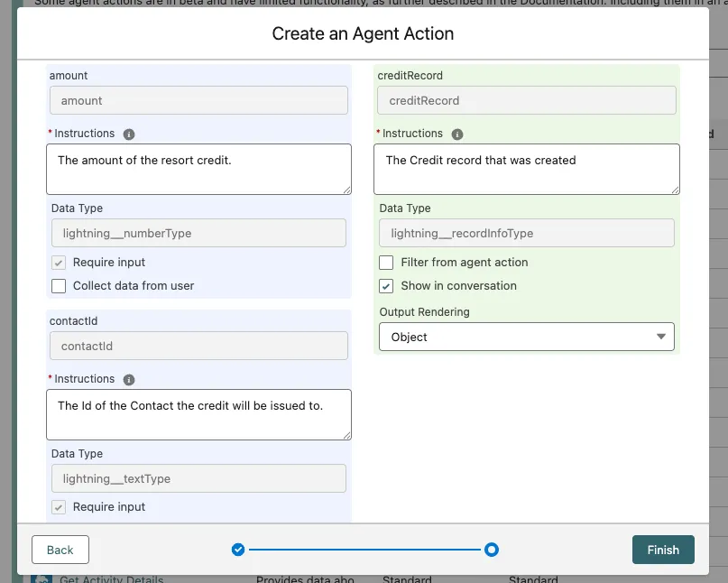The width and height of the screenshot is (728, 583).
Task: Click info icon beside contactId Instructions label
Action: tap(129, 379)
